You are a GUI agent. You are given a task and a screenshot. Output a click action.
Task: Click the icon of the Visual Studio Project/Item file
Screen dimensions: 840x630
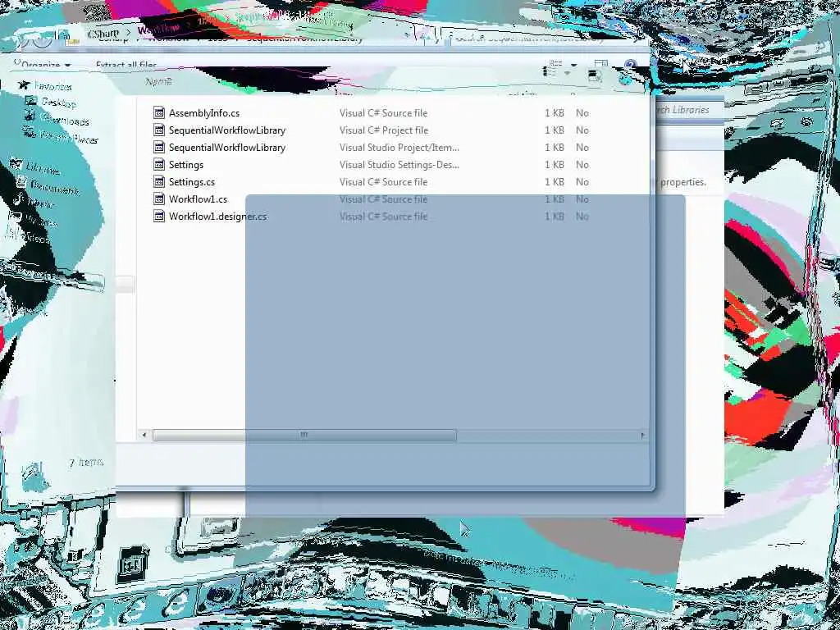pos(159,147)
